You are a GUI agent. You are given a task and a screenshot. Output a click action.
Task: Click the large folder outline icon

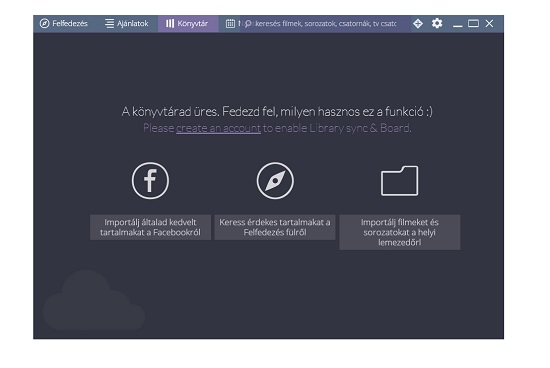[x=400, y=181]
